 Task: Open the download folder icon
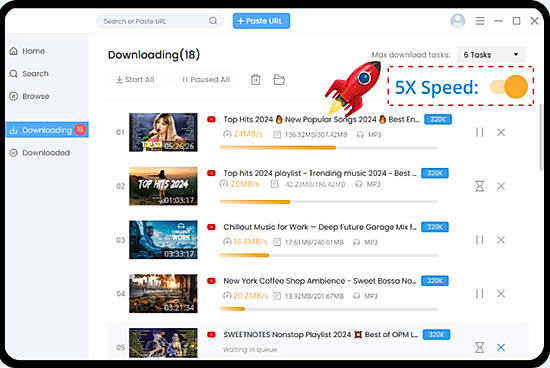tap(279, 80)
